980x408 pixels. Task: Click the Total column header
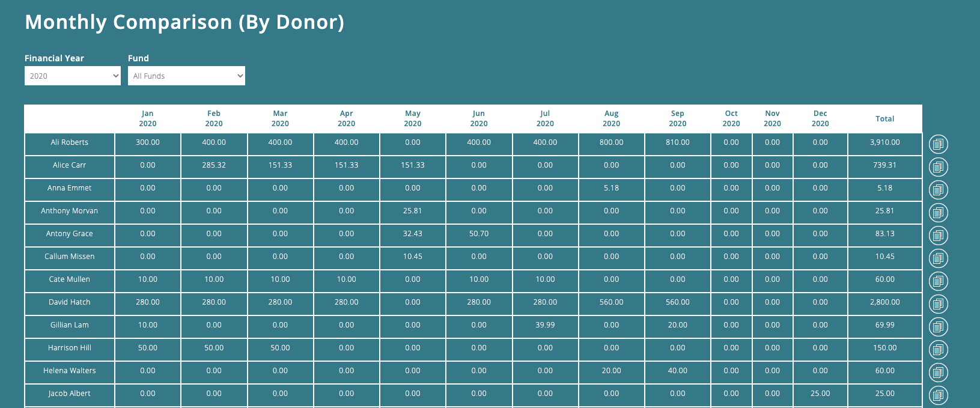tap(884, 118)
